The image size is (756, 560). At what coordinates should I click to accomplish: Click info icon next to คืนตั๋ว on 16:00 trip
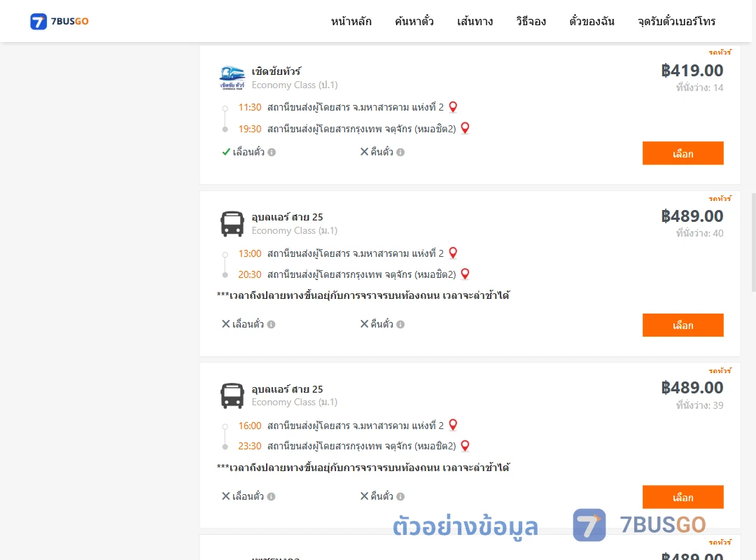coord(400,496)
